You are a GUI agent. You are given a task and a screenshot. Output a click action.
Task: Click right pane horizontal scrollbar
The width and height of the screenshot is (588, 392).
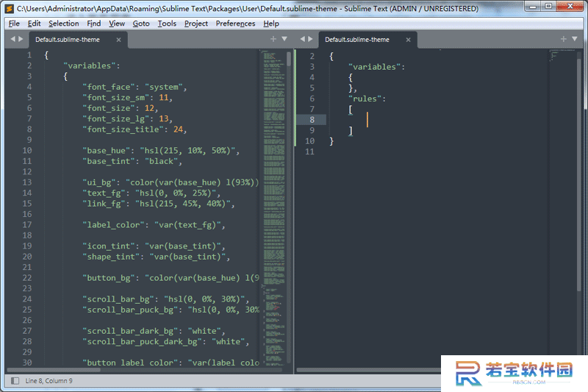(369, 370)
